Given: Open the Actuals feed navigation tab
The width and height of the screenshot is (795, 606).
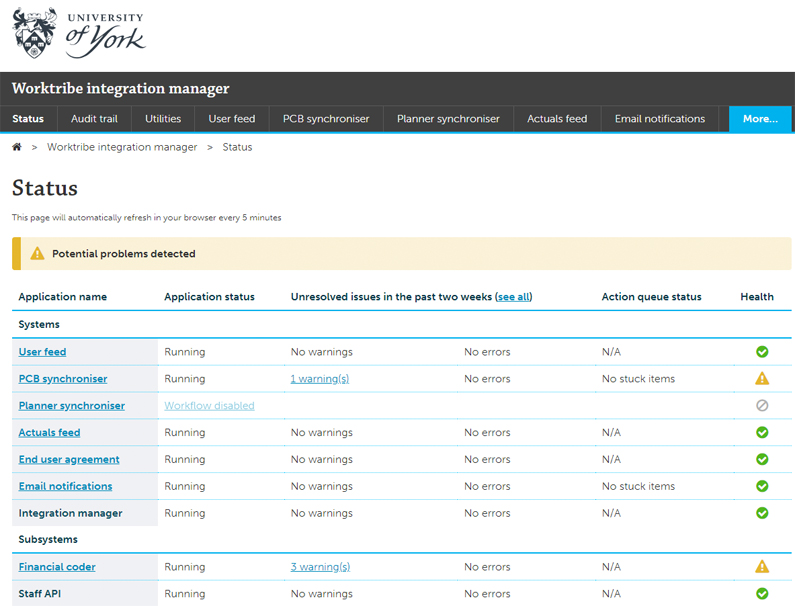Looking at the screenshot, I should (x=557, y=119).
